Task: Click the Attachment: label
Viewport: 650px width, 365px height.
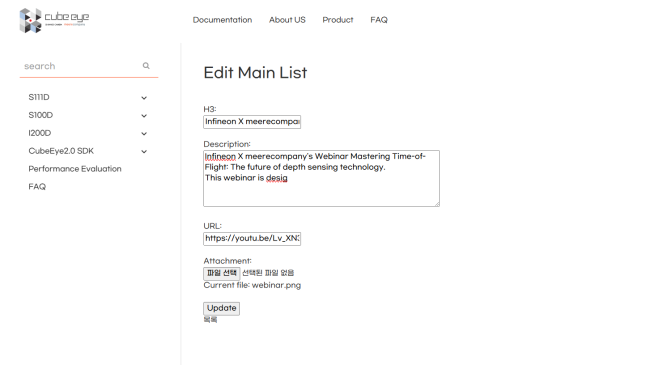Action: click(228, 260)
